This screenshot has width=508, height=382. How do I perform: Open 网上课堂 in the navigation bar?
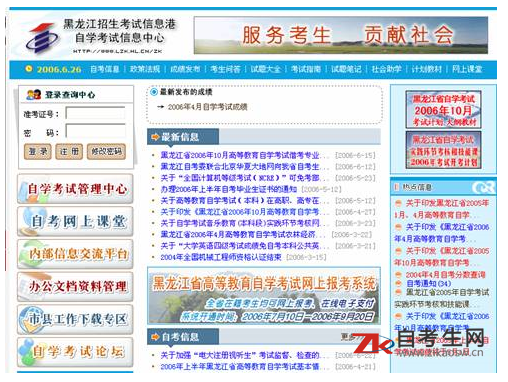(x=467, y=69)
